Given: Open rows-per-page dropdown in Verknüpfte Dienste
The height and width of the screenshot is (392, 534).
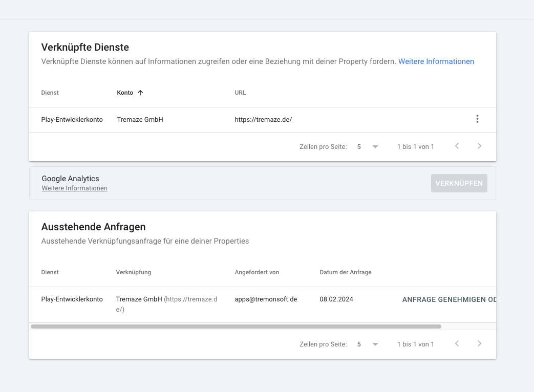Looking at the screenshot, I should click(x=368, y=147).
